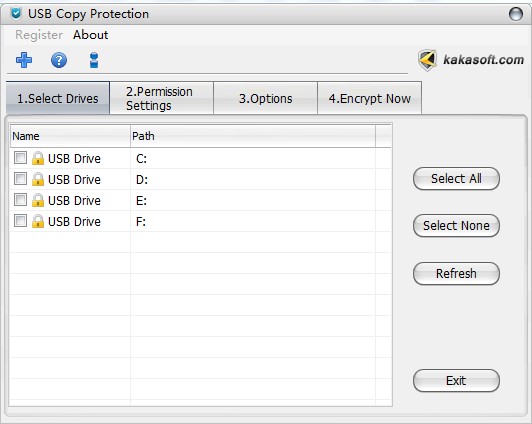Select the USB Drive label in E: row

[x=74, y=201]
